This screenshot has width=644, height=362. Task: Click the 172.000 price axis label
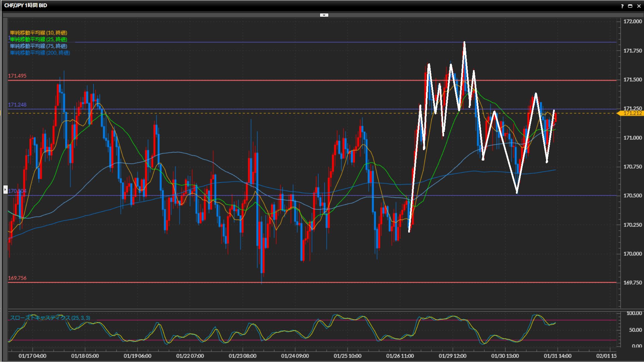point(632,21)
